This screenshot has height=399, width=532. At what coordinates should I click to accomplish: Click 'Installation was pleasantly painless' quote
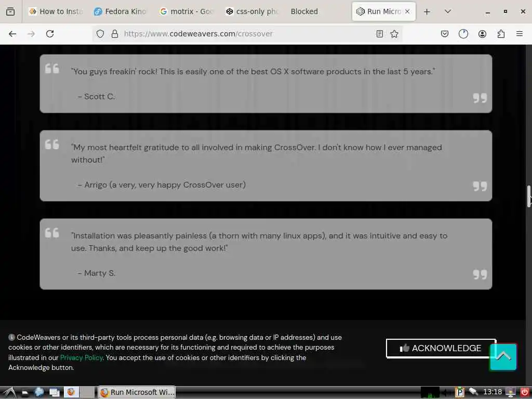tap(259, 242)
